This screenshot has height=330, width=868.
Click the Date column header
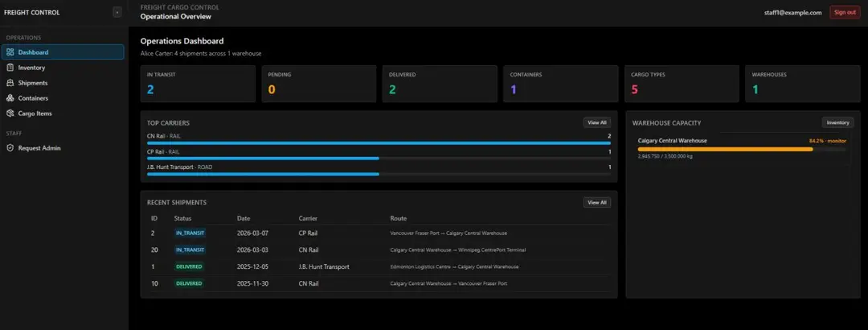coord(244,218)
